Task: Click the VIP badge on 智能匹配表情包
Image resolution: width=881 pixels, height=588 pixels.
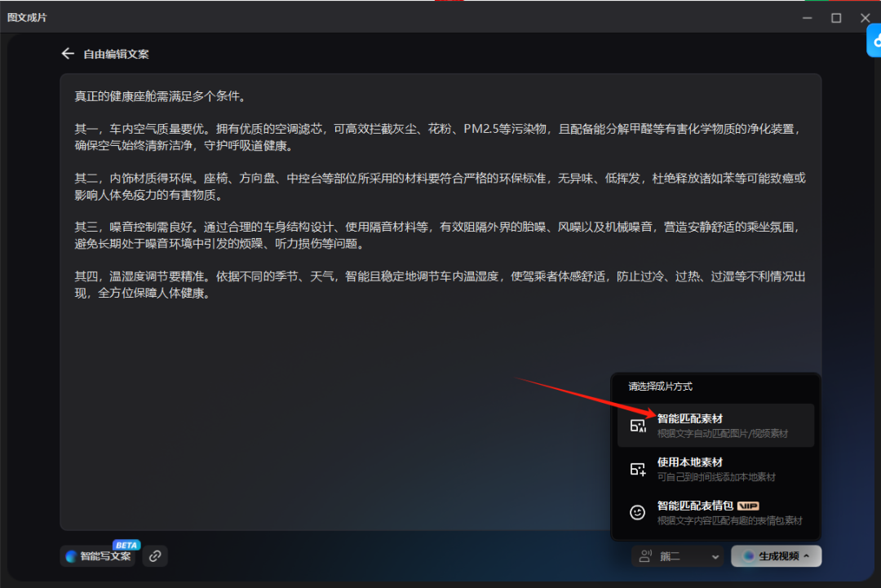Action: click(x=748, y=506)
